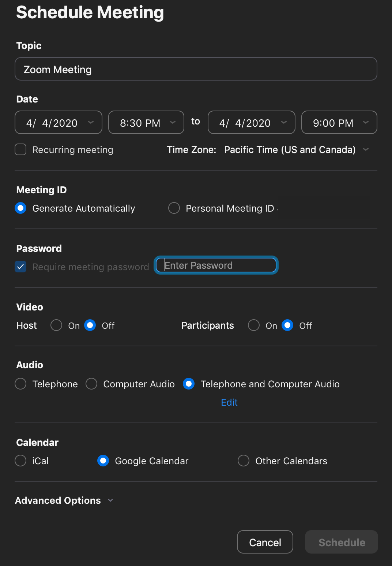This screenshot has width=392, height=566.
Task: Click the Edit audio link
Action: [x=229, y=402]
